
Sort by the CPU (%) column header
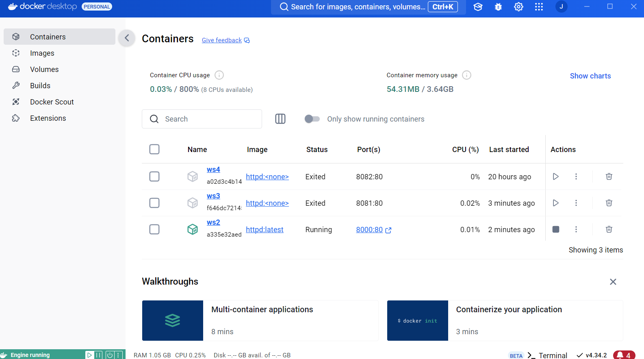465,150
